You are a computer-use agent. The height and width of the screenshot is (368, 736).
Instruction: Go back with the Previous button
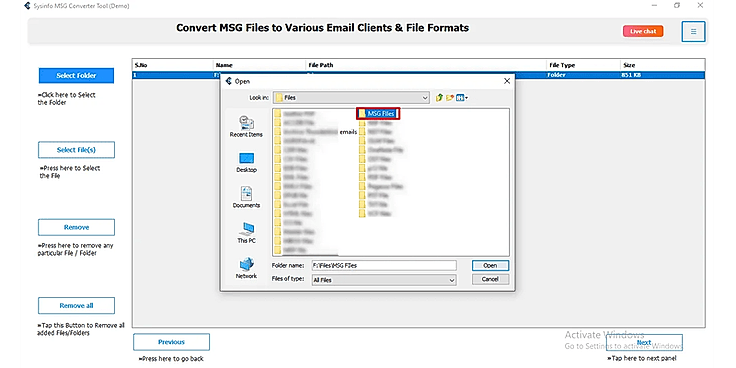click(x=171, y=342)
